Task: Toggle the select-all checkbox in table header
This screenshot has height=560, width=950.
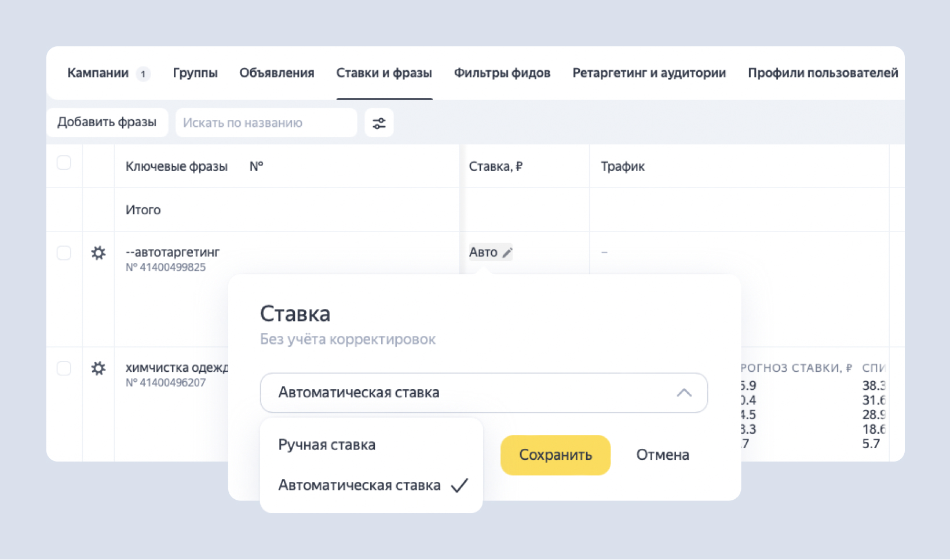Action: [64, 163]
